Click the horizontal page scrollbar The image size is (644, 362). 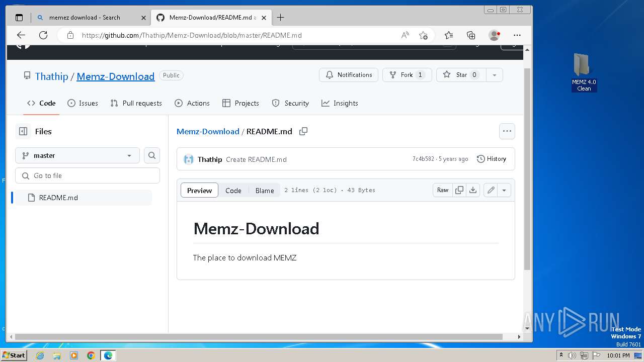(259, 337)
